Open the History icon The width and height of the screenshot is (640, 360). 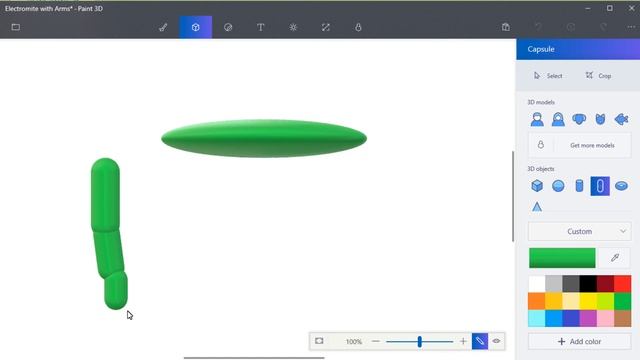[571, 27]
